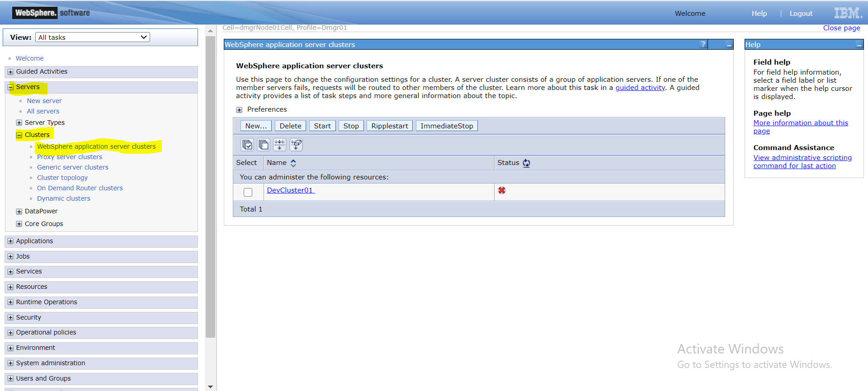This screenshot has width=868, height=391.
Task: Collapse the Clusters node
Action: 19,135
